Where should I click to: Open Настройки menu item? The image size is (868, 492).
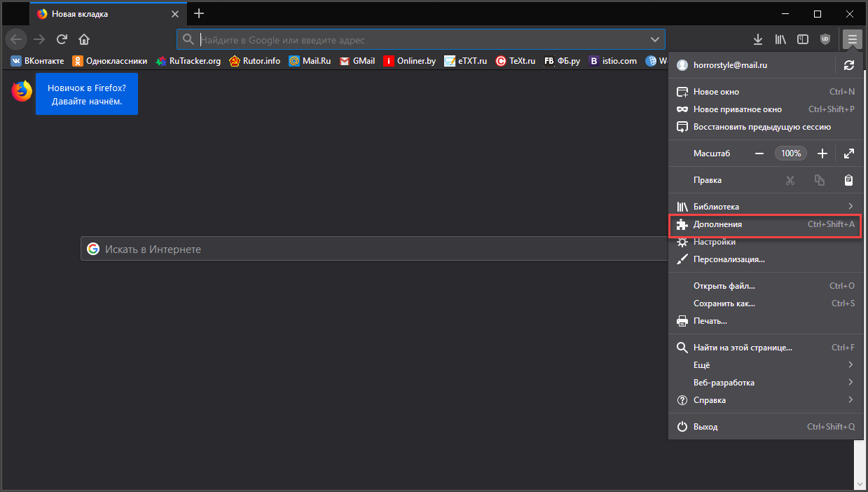(x=766, y=242)
